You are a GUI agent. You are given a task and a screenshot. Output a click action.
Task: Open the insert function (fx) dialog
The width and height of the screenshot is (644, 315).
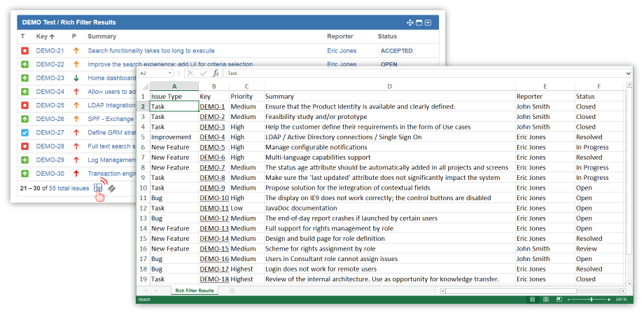216,73
